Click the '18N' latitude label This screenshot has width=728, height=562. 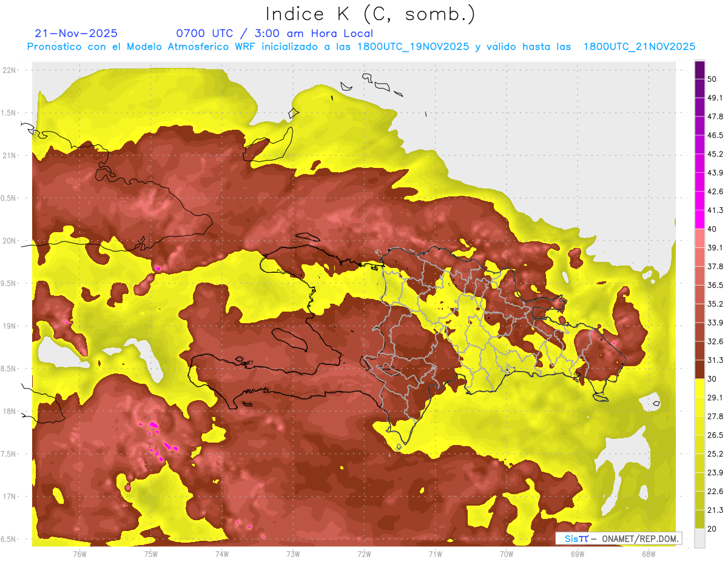tap(10, 412)
